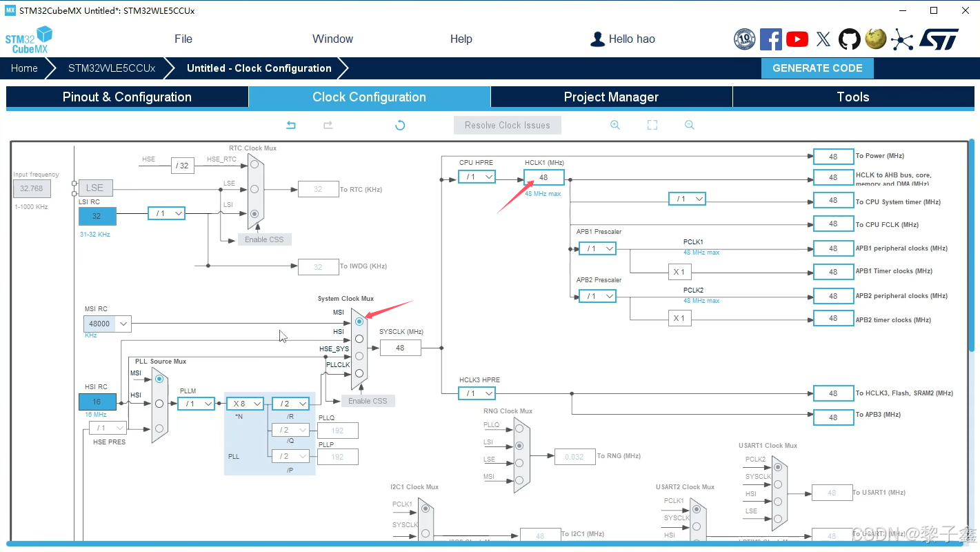Select HSE_SYS in System Clock Mux
This screenshot has height=552, width=980.
coord(359,356)
